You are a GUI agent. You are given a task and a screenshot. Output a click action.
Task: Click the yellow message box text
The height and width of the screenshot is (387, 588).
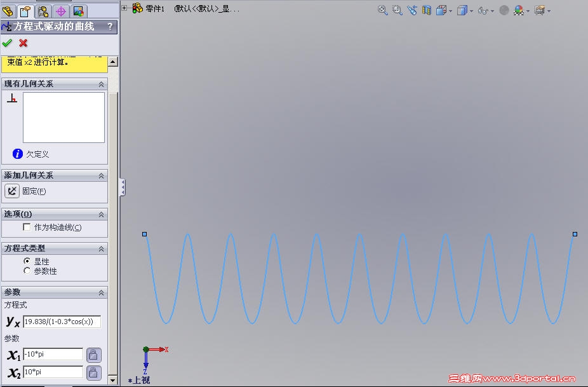click(x=37, y=62)
